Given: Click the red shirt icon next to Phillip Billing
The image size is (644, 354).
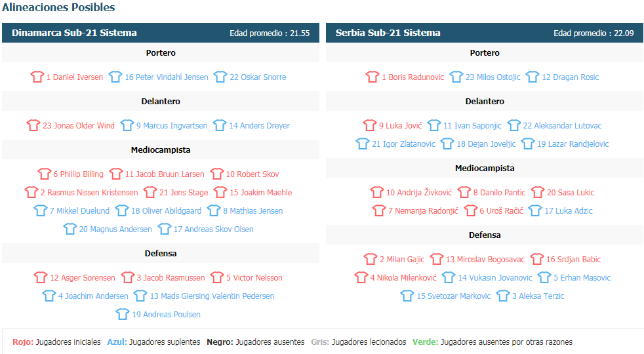Looking at the screenshot, I should point(44,174).
